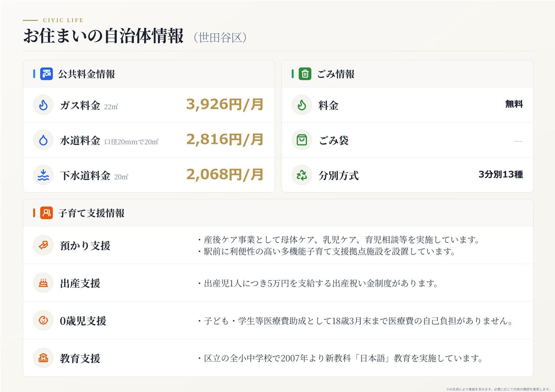The image size is (555, 392).
Task: Click the flame icon beside ガス料金
Action: tap(43, 105)
